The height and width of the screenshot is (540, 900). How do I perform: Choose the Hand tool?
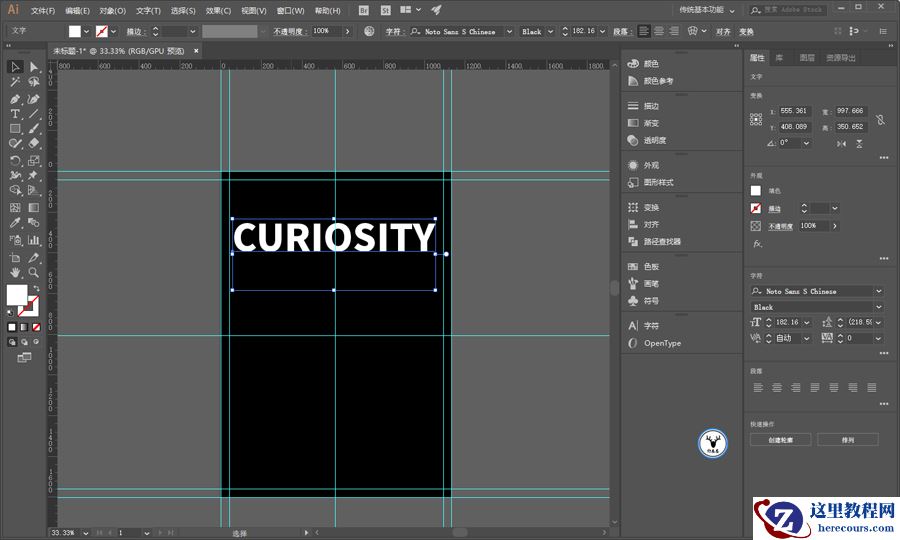(15, 272)
